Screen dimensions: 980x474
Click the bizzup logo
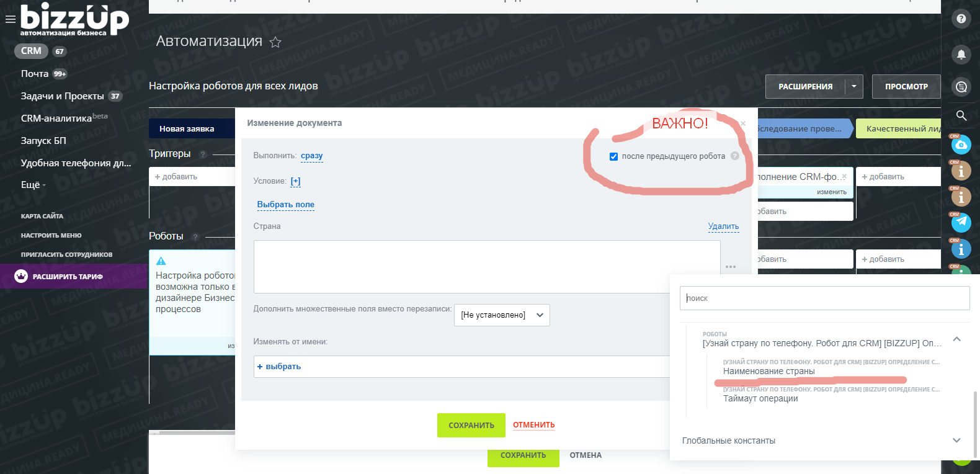click(x=74, y=19)
